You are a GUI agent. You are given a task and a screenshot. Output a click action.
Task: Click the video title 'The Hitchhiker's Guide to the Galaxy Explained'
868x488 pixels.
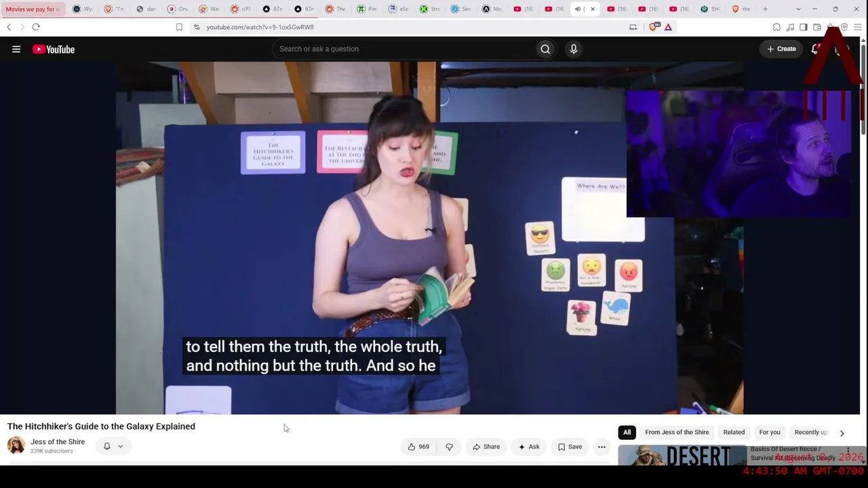tap(101, 426)
